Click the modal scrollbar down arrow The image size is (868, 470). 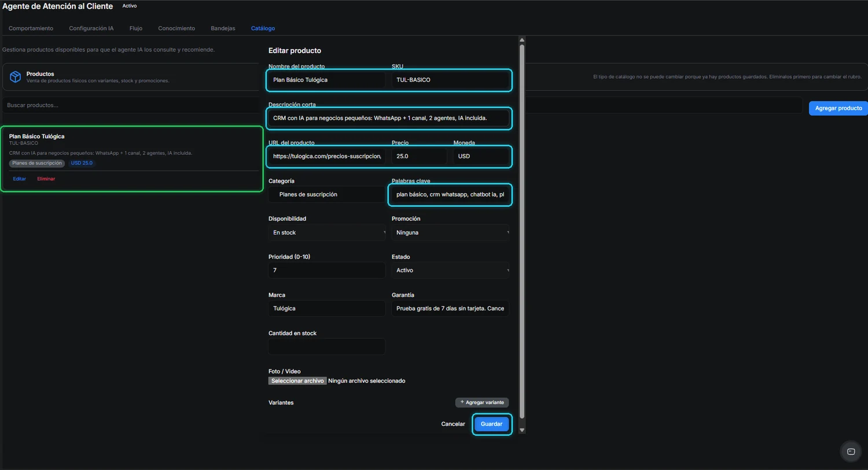522,430
